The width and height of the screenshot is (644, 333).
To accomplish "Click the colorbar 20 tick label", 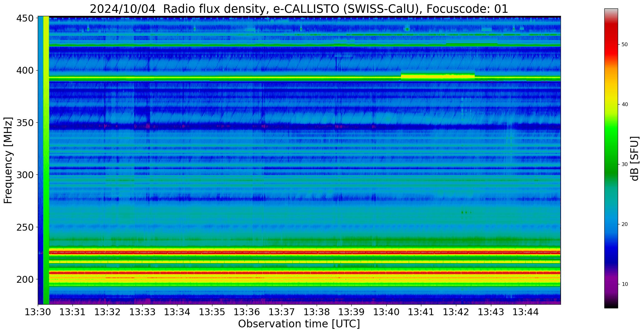I will coord(625,224).
